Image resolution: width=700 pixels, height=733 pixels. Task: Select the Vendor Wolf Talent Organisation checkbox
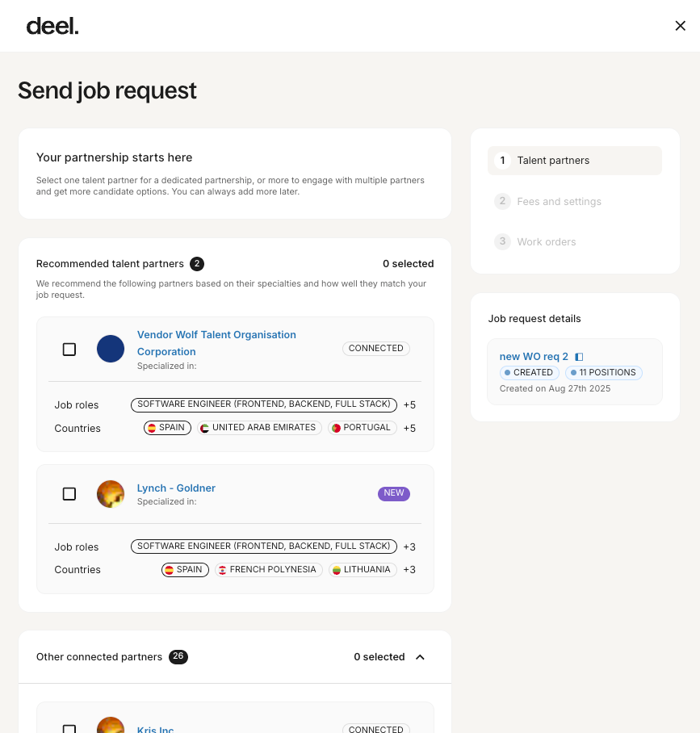(69, 350)
